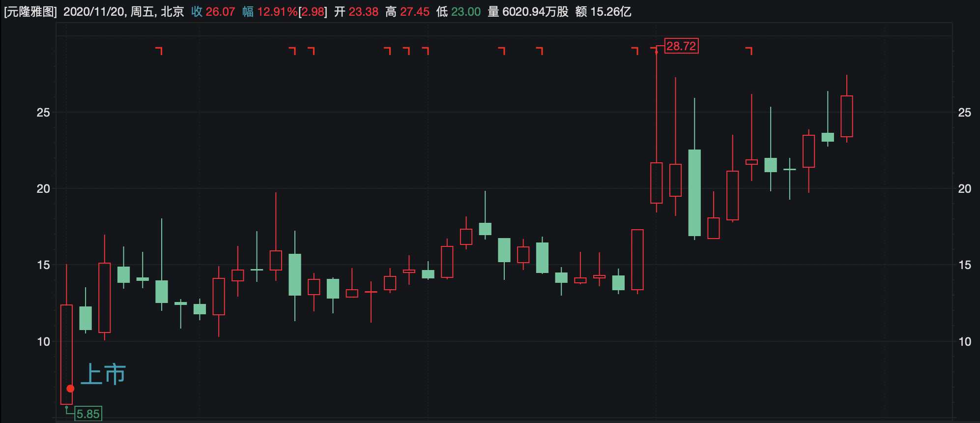Click the left axis 15 label
The width and height of the screenshot is (980, 423).
click(43, 265)
